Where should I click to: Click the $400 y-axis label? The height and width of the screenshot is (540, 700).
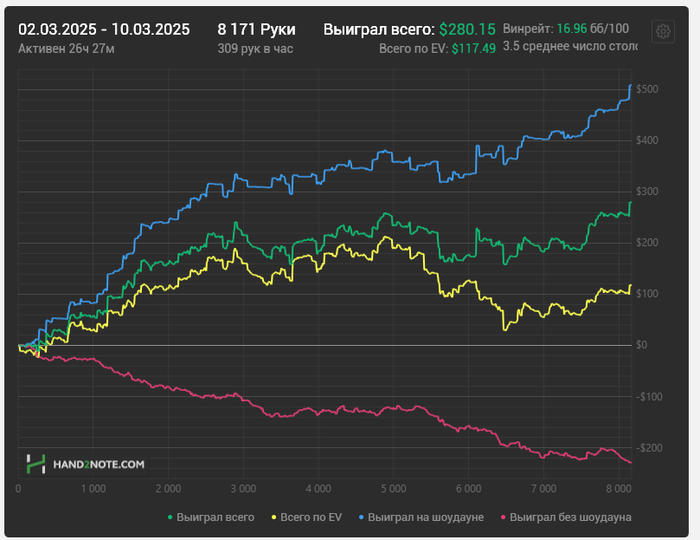[x=647, y=141]
